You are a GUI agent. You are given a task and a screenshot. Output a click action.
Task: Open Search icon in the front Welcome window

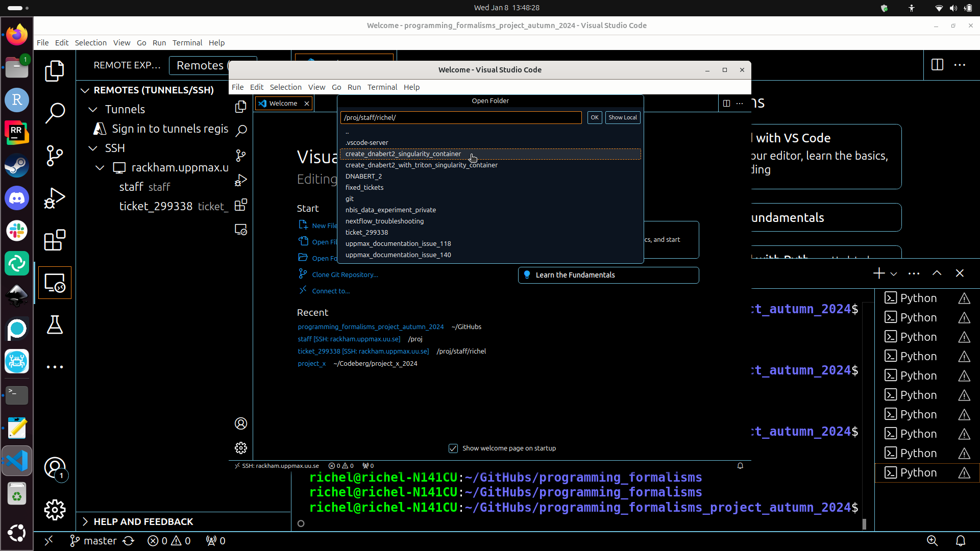pos(241,131)
